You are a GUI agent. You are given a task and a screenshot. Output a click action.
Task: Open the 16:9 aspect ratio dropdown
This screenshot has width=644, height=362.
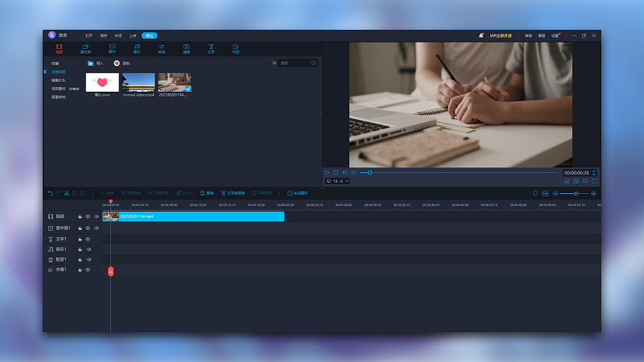point(337,181)
